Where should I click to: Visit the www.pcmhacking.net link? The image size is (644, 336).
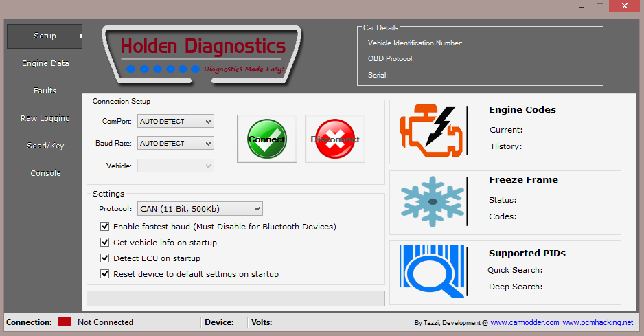tap(597, 322)
